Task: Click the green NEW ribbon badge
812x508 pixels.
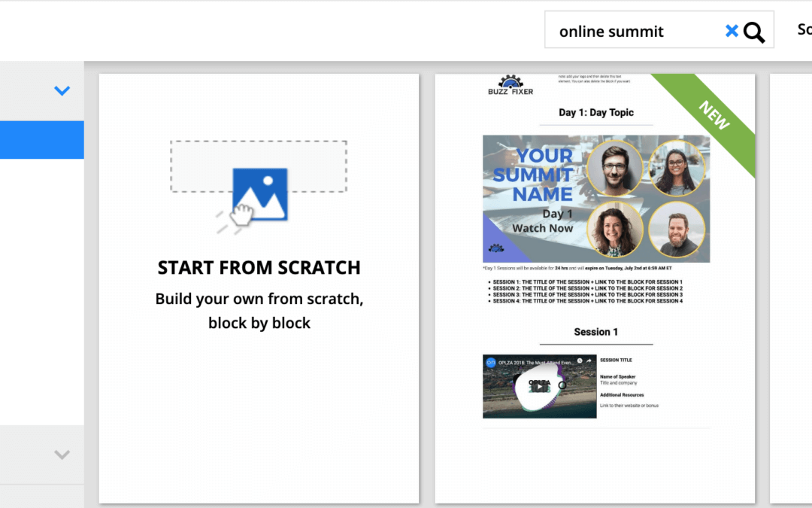Action: [x=714, y=115]
